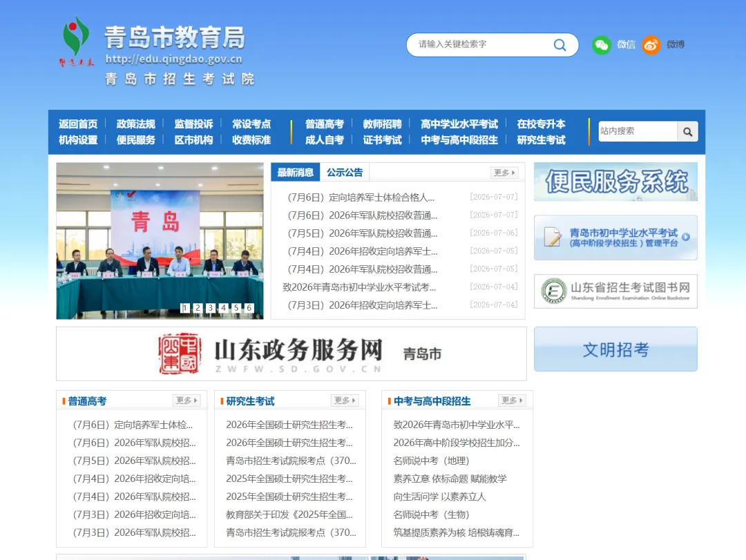Focus the 站内搜索 input field
The width and height of the screenshot is (746, 560).
point(638,131)
